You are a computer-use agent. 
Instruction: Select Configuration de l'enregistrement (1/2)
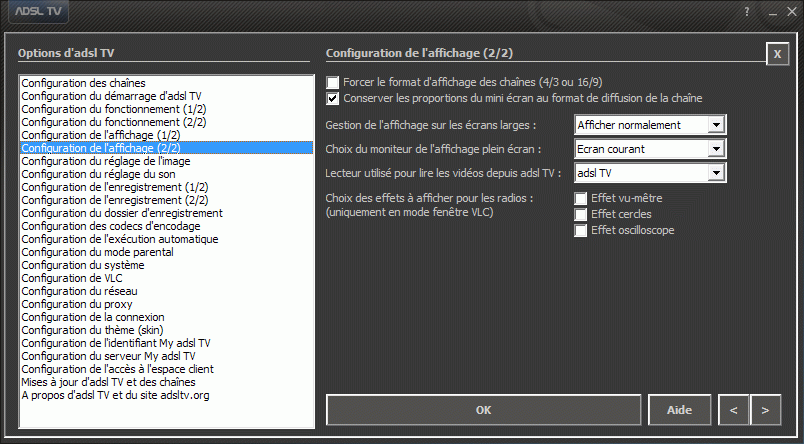(167, 187)
